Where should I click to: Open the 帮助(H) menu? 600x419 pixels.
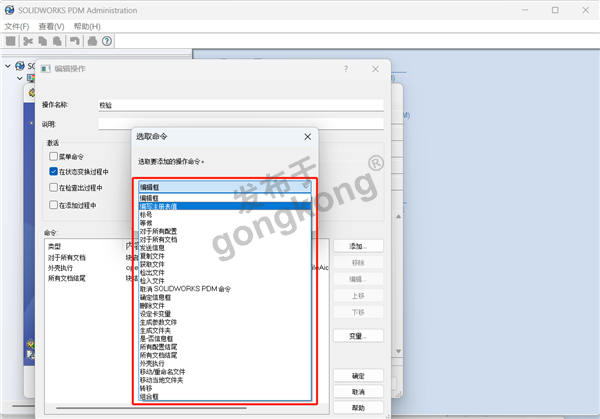pyautogui.click(x=87, y=26)
